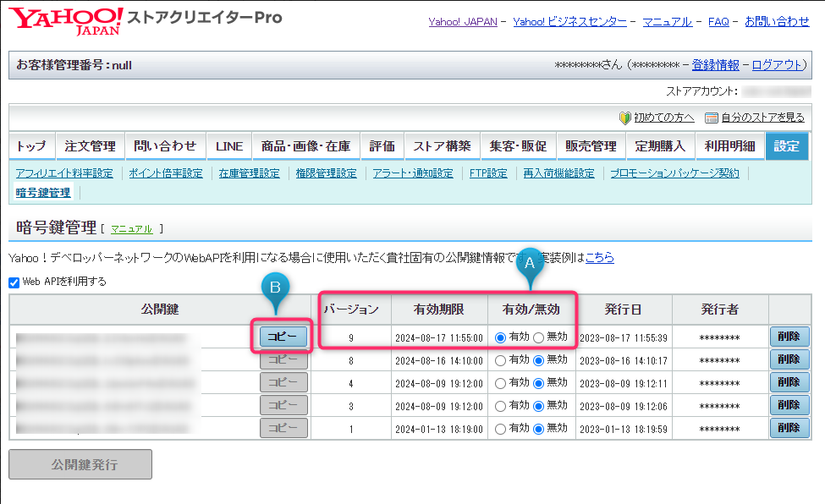This screenshot has height=504, width=825.
Task: Open the FAQ link
Action: [718, 22]
